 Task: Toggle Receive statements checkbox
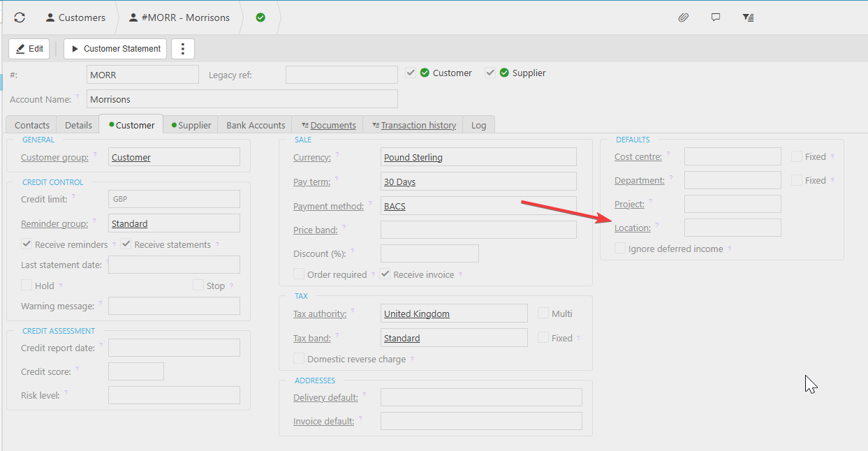coord(126,244)
